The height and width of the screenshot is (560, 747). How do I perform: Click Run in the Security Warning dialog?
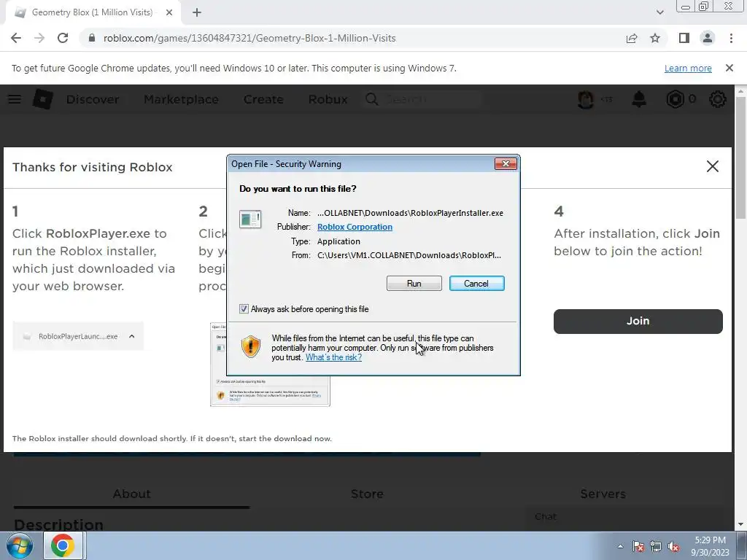pos(414,284)
